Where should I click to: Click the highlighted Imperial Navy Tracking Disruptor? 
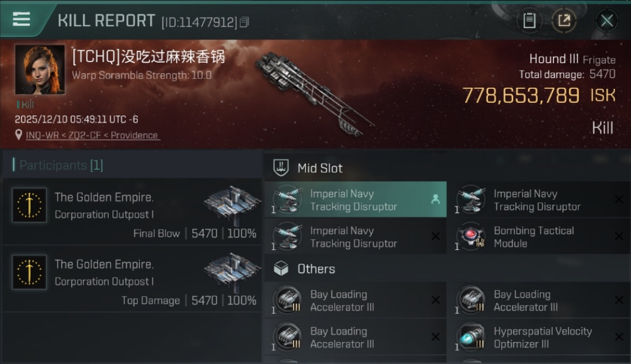[355, 199]
